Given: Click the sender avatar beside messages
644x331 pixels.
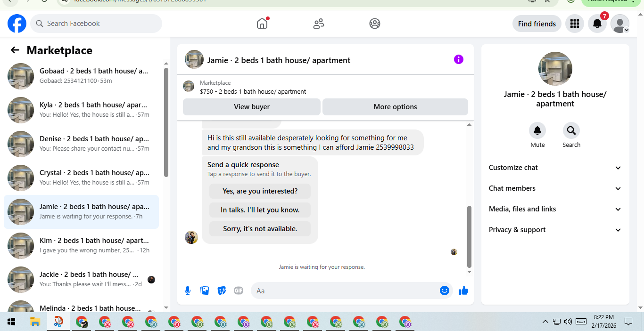Looking at the screenshot, I should click(191, 237).
